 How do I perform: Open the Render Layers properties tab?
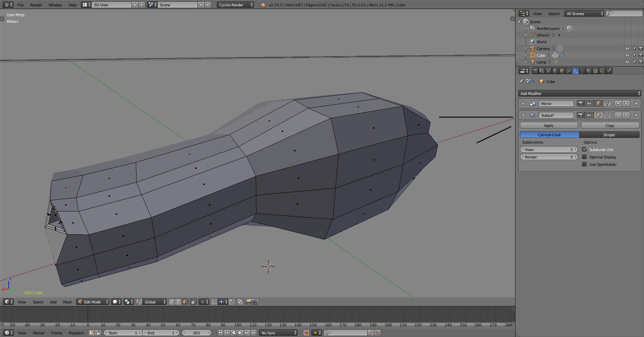point(542,71)
